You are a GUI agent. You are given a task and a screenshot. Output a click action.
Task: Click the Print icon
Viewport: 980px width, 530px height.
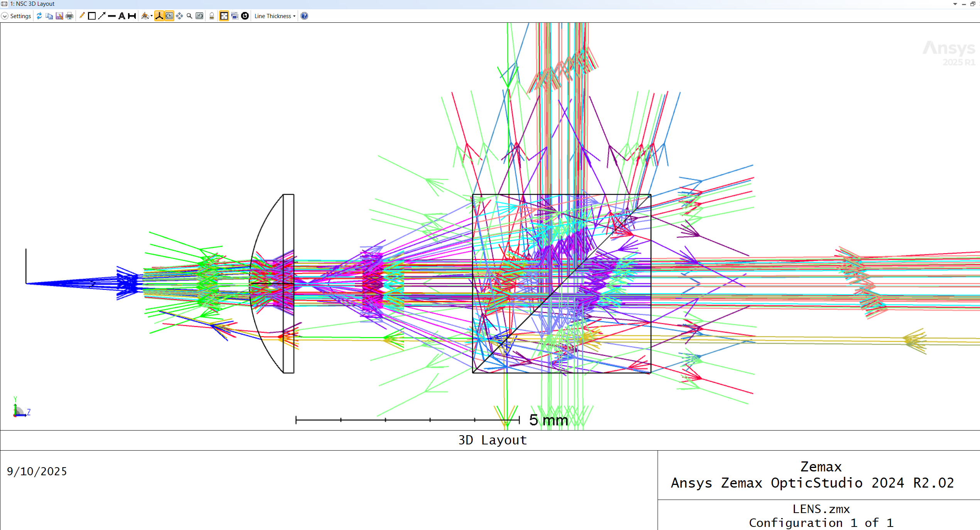click(x=69, y=16)
